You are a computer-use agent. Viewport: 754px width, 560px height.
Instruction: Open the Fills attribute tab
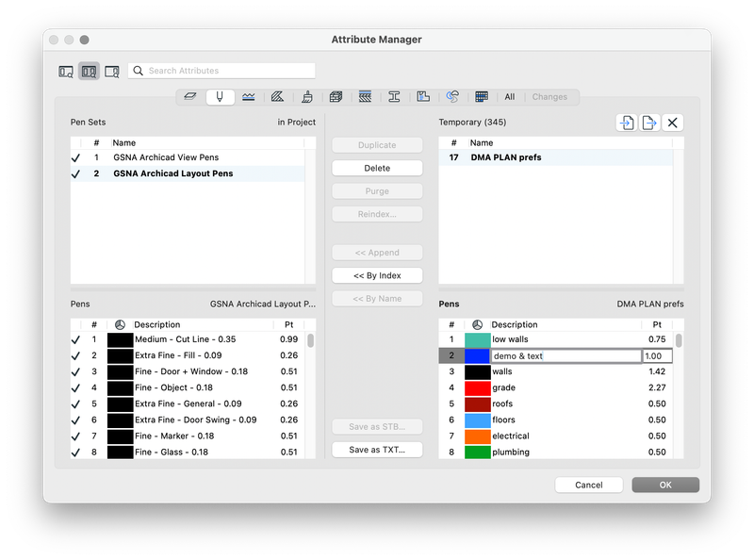pos(277,97)
